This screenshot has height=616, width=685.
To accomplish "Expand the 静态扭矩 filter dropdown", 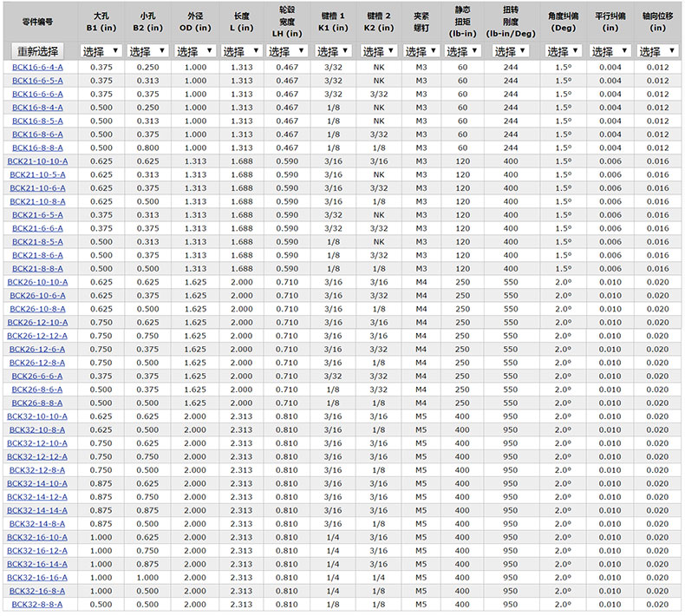I will pyautogui.click(x=462, y=51).
